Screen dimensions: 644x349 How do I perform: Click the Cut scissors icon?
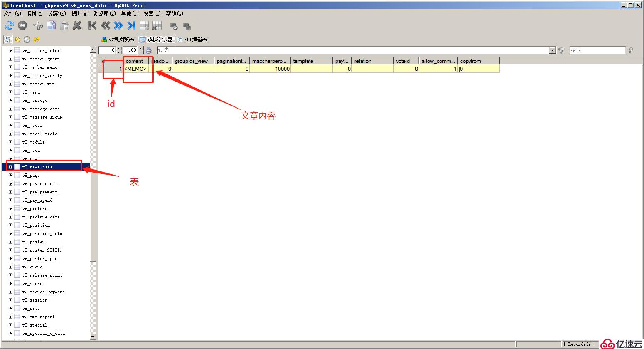(x=38, y=26)
